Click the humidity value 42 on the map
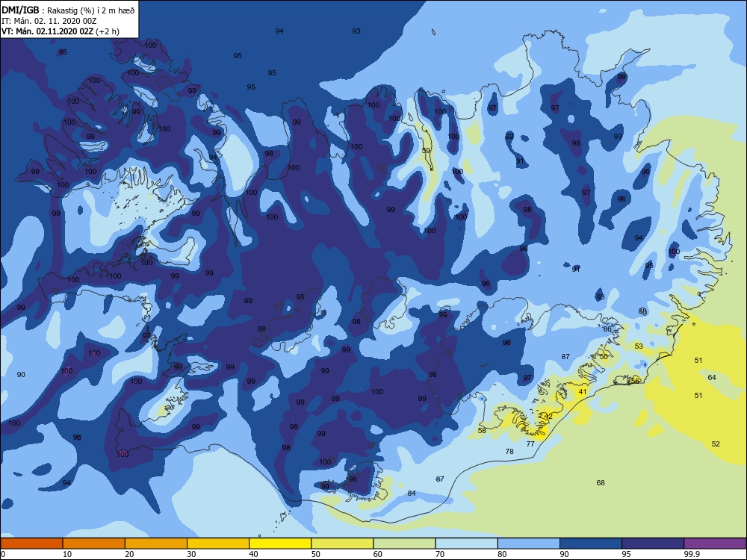Screen dimensions: 747x560 coord(548,416)
